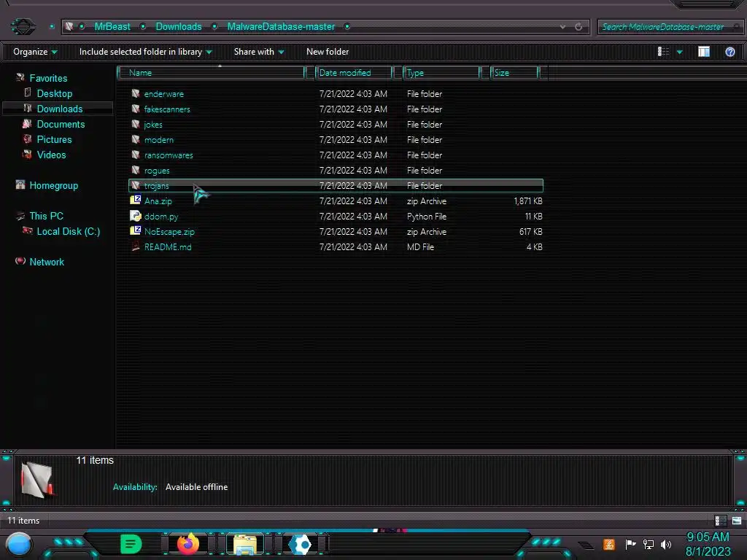The image size is (747, 560).
Task: Navigate to Downloads in the breadcrumb
Action: (x=179, y=27)
